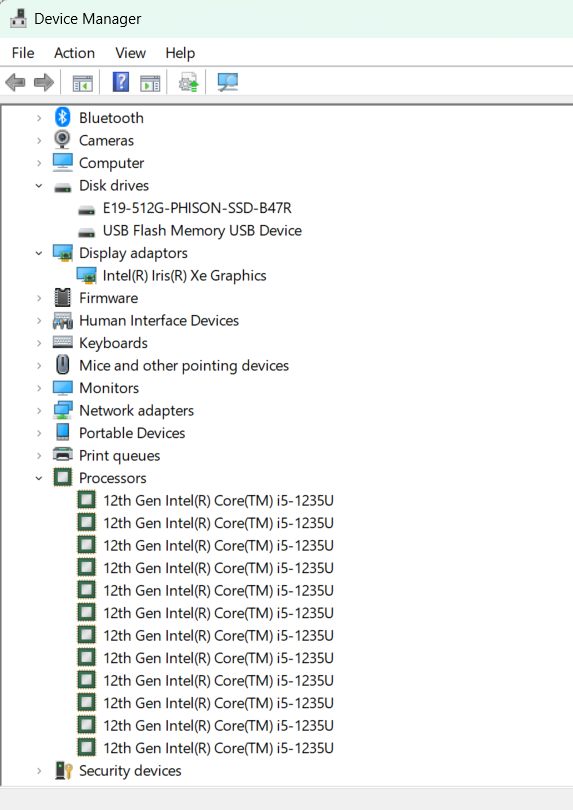This screenshot has height=810, width=573.
Task: Collapse the Disk drives category
Action: [x=39, y=185]
